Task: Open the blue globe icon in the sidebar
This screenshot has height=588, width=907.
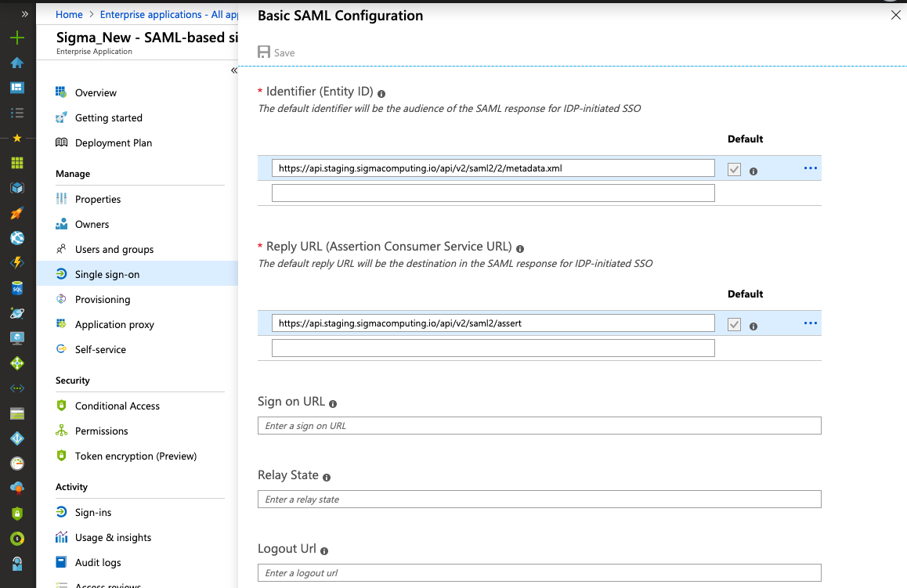Action: (17, 238)
